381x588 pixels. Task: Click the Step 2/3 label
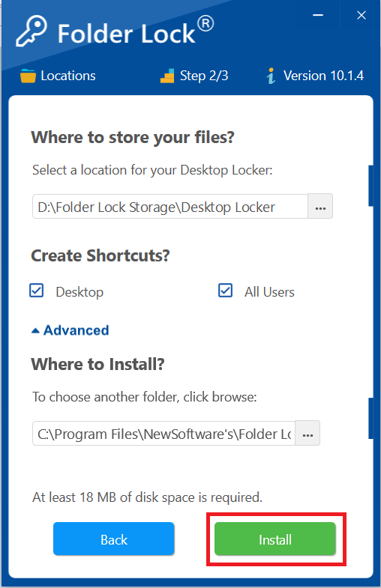click(204, 76)
